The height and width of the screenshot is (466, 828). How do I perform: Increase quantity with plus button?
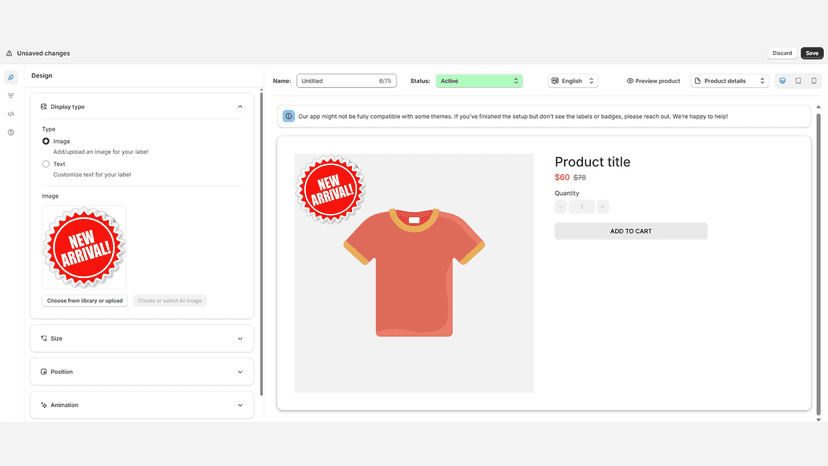(x=603, y=207)
